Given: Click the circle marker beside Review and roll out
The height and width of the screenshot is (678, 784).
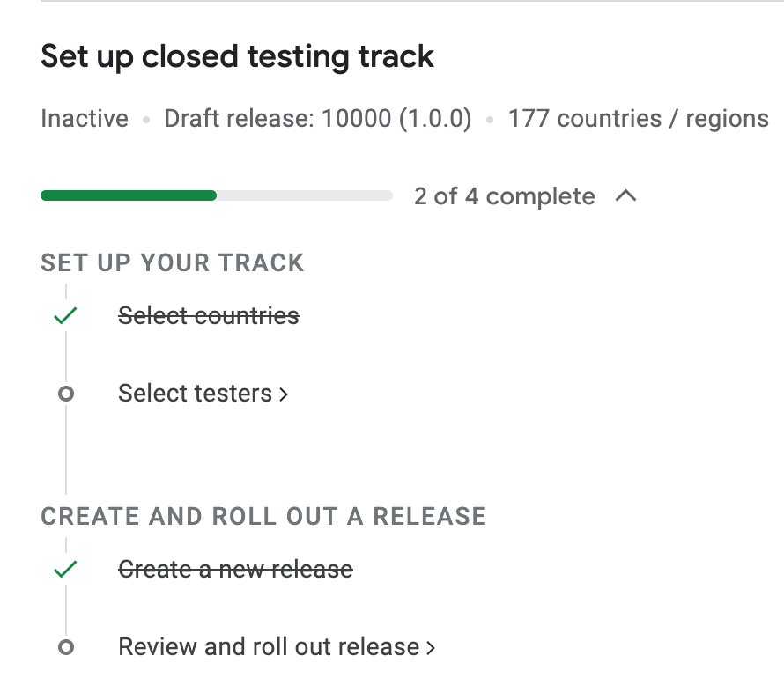Looking at the screenshot, I should coord(65,647).
